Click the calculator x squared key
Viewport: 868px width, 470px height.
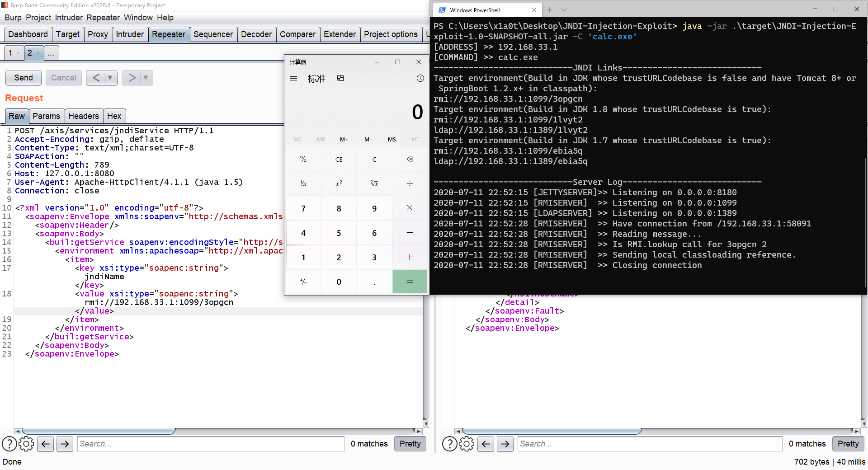[339, 183]
